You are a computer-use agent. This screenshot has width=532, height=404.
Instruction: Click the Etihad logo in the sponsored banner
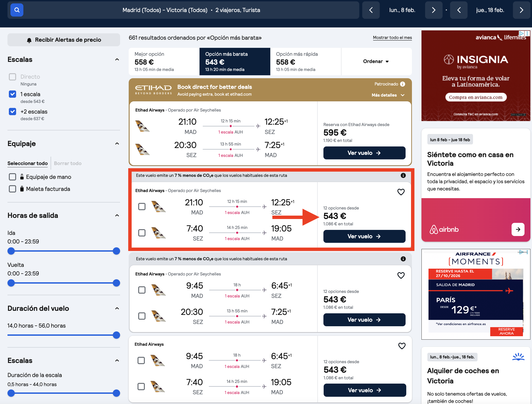pos(153,90)
